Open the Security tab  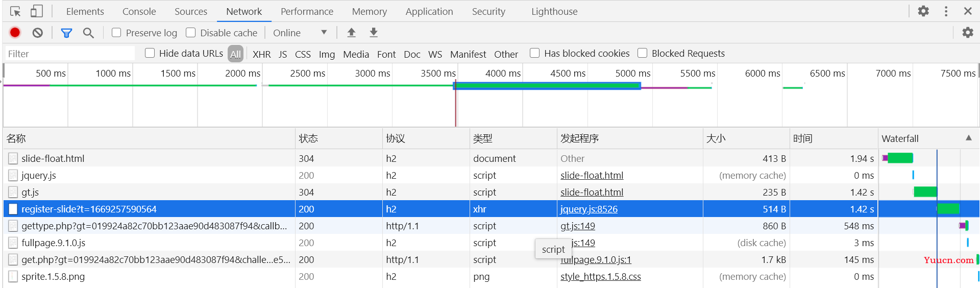click(488, 11)
